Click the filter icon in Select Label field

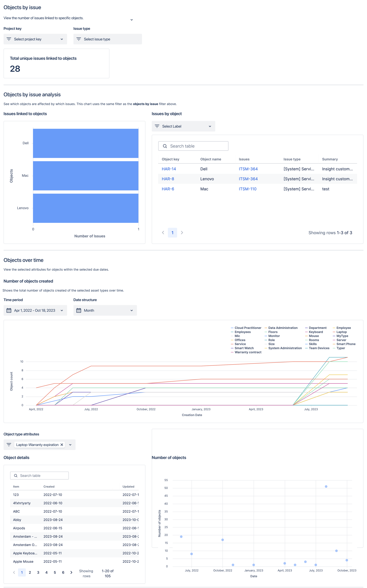tap(157, 126)
